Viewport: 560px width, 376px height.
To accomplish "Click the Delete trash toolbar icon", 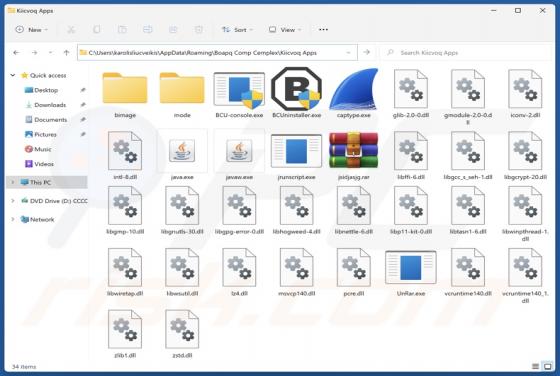I will [199, 30].
